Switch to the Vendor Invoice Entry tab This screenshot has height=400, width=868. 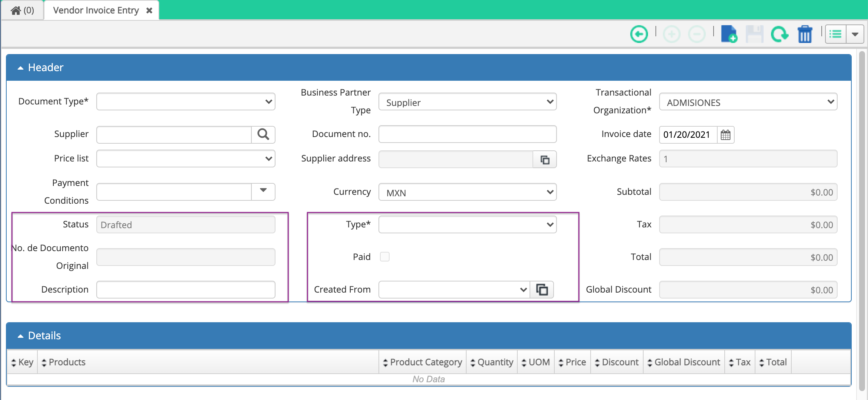96,10
